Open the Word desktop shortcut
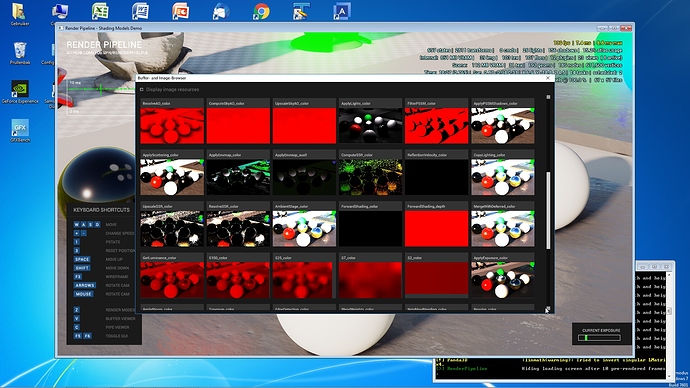690x388 pixels. tap(140, 11)
